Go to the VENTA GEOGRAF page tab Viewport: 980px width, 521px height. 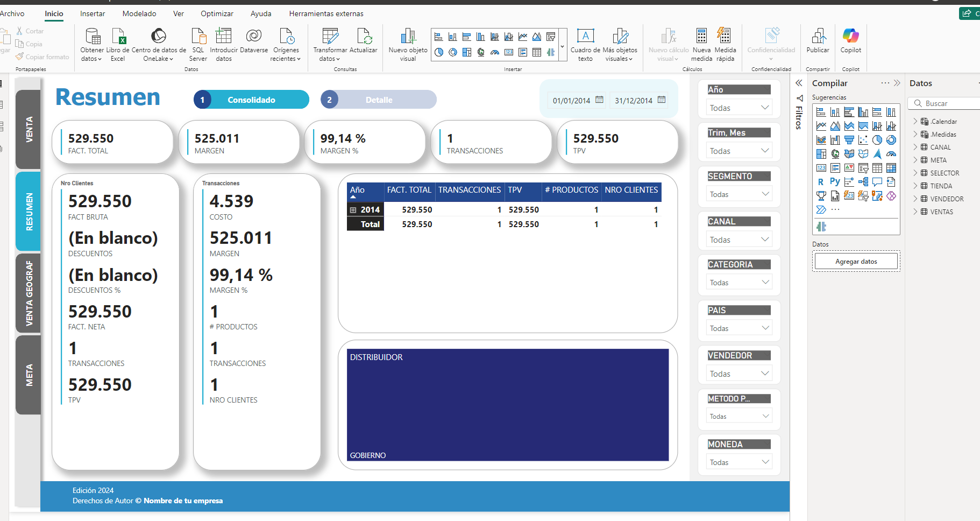pos(29,293)
